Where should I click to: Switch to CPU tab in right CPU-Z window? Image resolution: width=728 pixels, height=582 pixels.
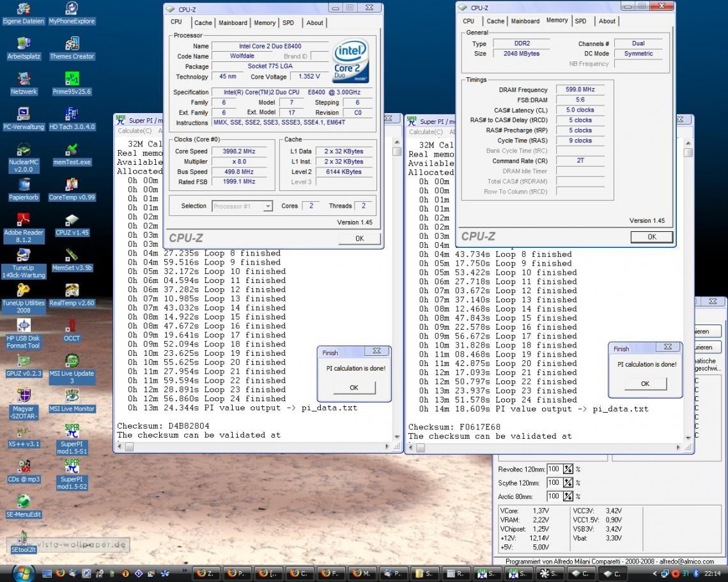469,21
